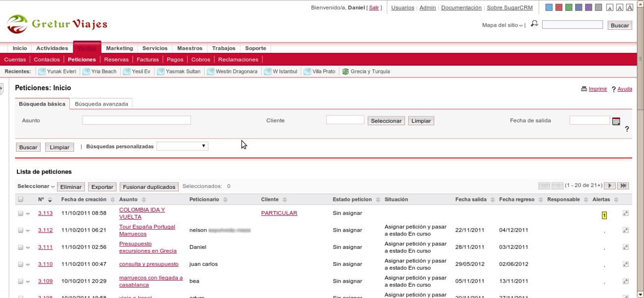Screen dimensions: 644x298
Task: Go to next page of petitions list
Action: coord(610,186)
